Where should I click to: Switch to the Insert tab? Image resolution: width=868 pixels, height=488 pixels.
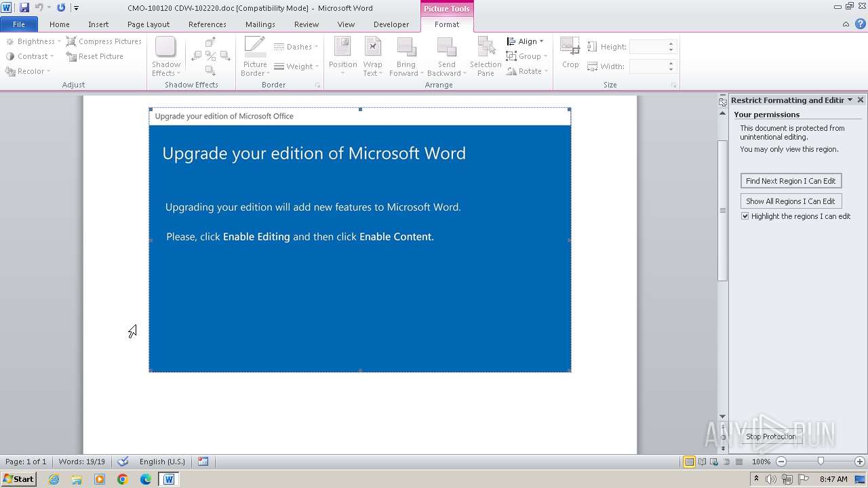tap(98, 24)
